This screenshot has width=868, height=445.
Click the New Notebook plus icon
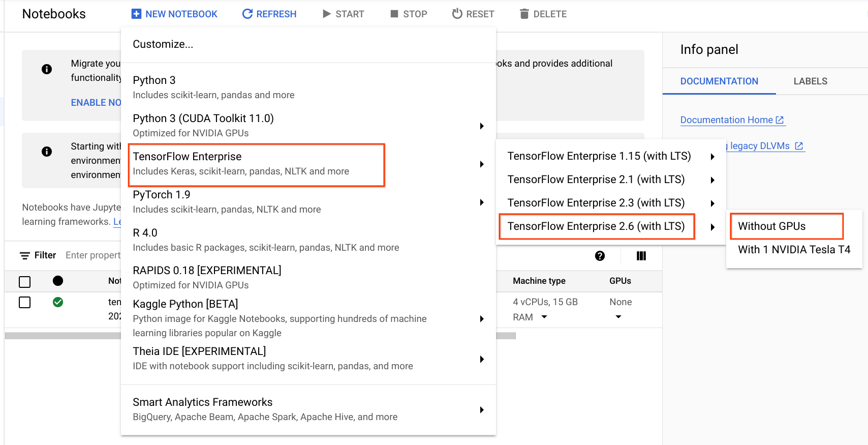tap(136, 14)
